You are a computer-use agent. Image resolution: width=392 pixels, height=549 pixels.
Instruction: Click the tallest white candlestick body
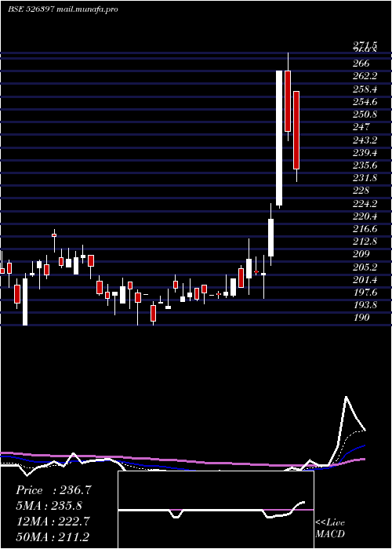click(x=279, y=138)
